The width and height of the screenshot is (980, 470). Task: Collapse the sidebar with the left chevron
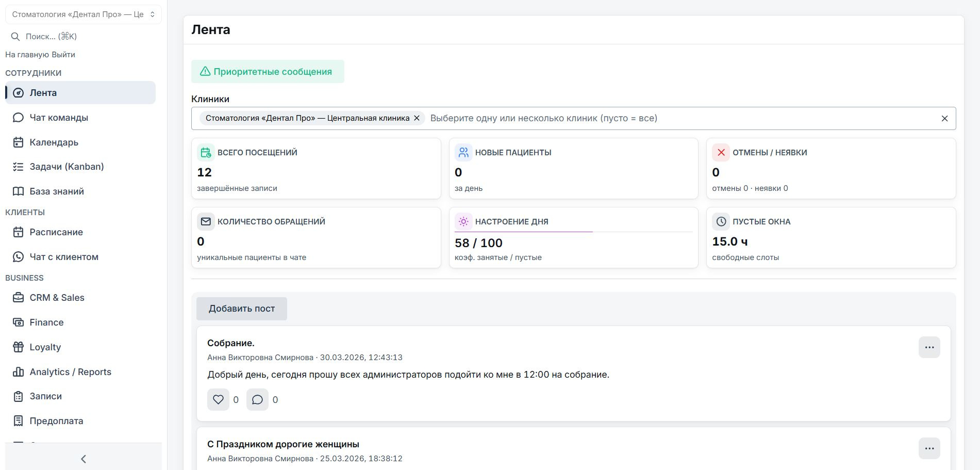84,459
